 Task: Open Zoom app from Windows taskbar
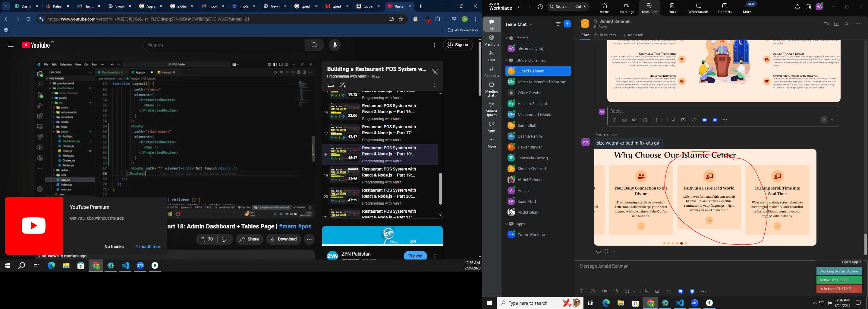pyautogui.click(x=140, y=266)
